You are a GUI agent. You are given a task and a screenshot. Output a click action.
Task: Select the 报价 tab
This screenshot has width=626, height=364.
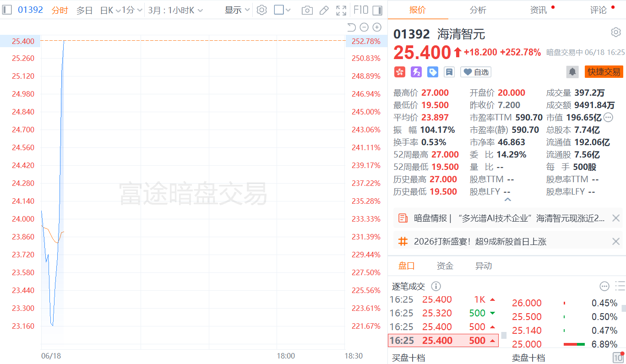click(x=417, y=10)
